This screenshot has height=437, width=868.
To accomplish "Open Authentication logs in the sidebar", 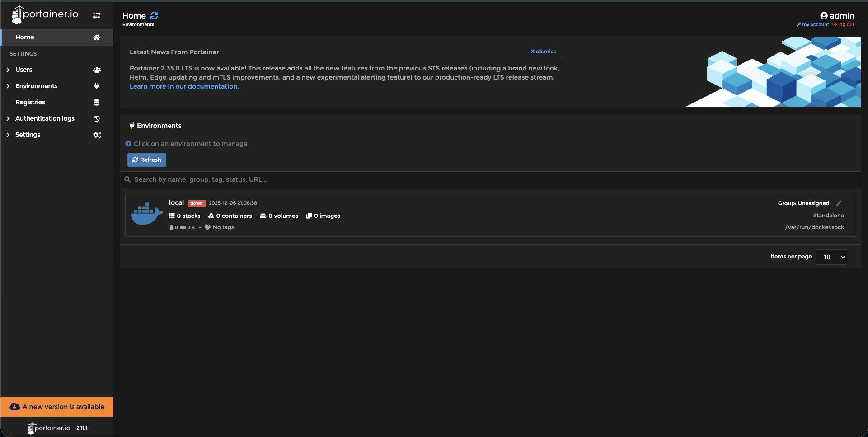I will click(x=57, y=119).
